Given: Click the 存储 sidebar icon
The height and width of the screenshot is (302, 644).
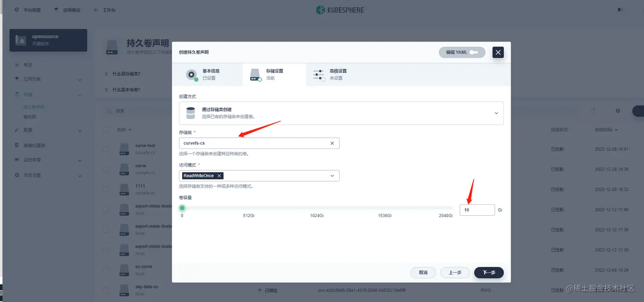Looking at the screenshot, I should [17, 94].
